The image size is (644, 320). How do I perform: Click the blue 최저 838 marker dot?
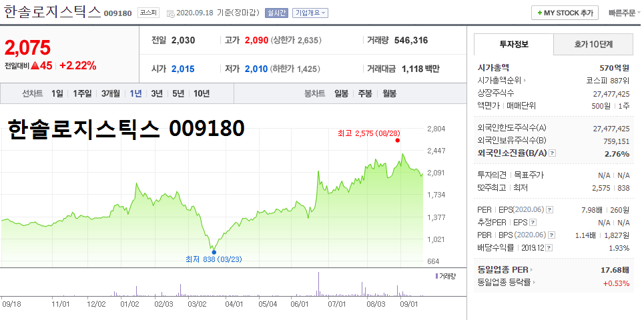[x=214, y=252]
